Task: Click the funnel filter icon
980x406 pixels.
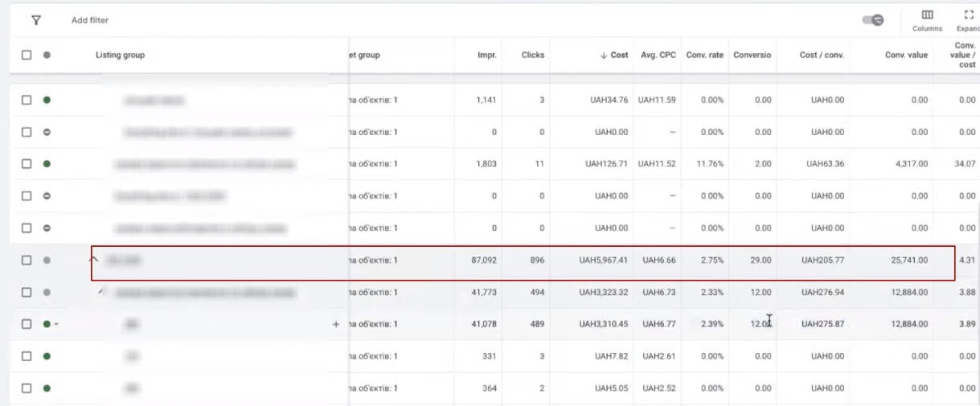Action: pos(36,20)
